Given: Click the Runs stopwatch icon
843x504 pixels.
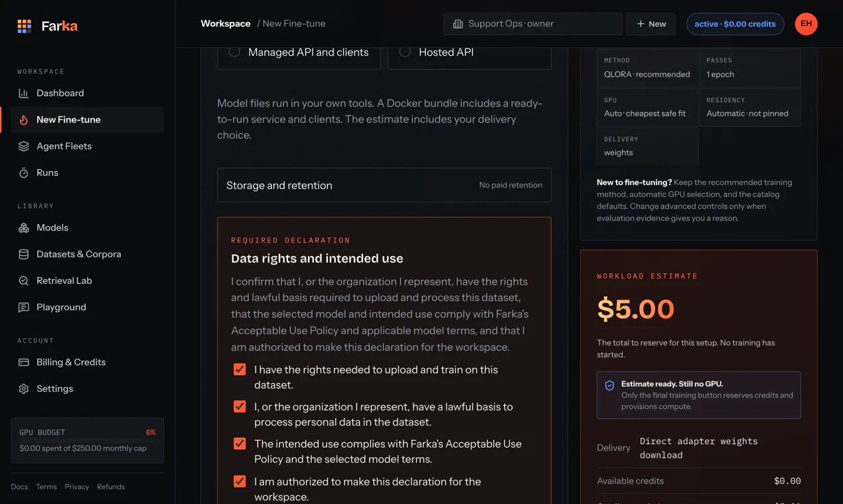Looking at the screenshot, I should click(x=23, y=173).
